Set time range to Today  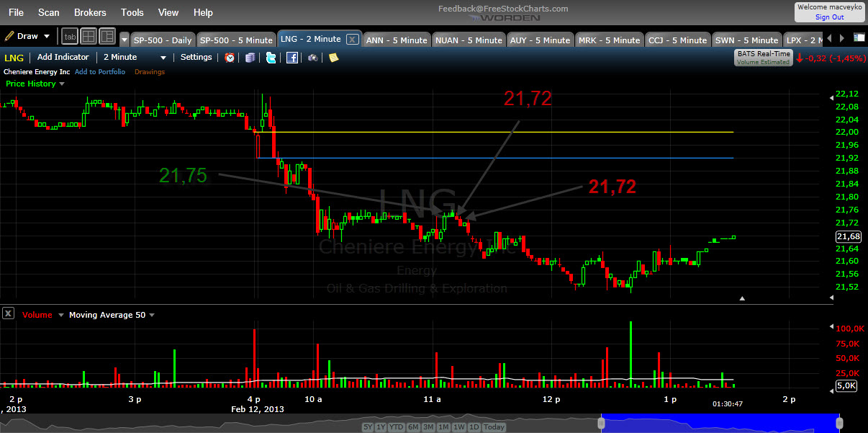494,427
